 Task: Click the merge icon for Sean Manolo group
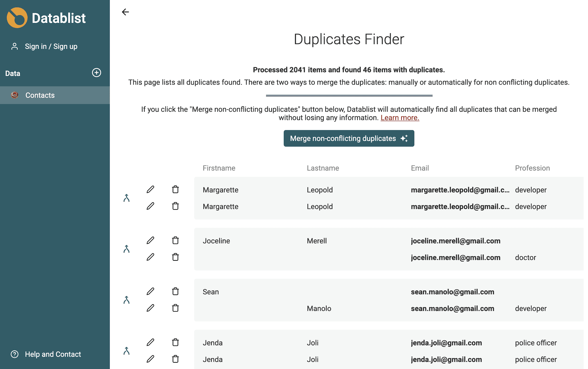(126, 300)
